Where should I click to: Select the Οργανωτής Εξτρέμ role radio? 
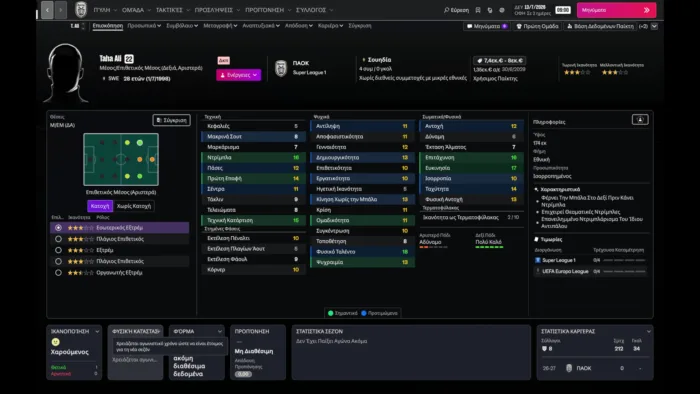pos(58,272)
